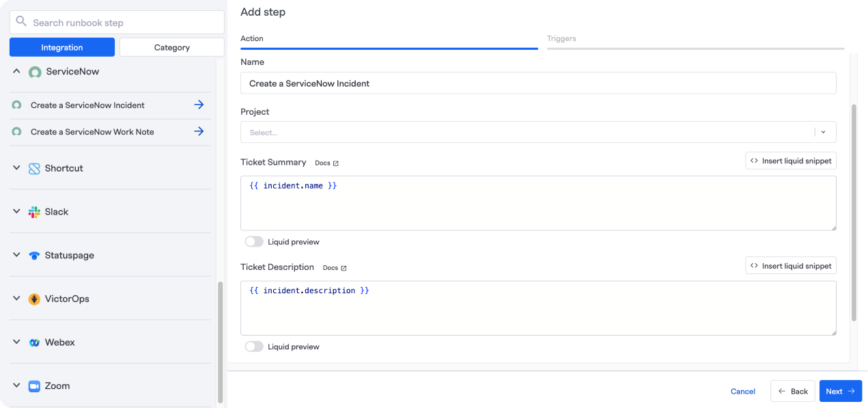868x408 pixels.
Task: Enable Liquid preview under Ticket Summary
Action: point(254,242)
